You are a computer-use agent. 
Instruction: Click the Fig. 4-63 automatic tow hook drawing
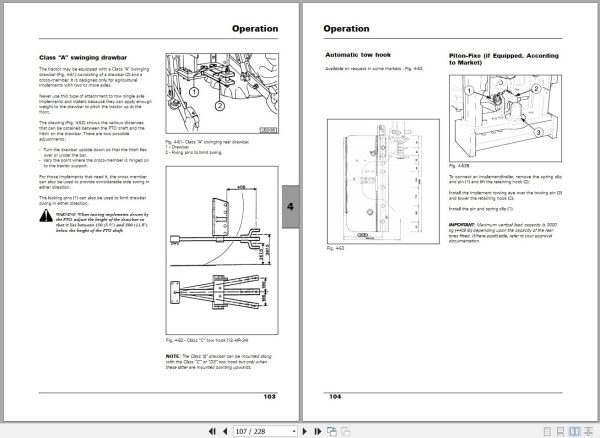(x=383, y=181)
